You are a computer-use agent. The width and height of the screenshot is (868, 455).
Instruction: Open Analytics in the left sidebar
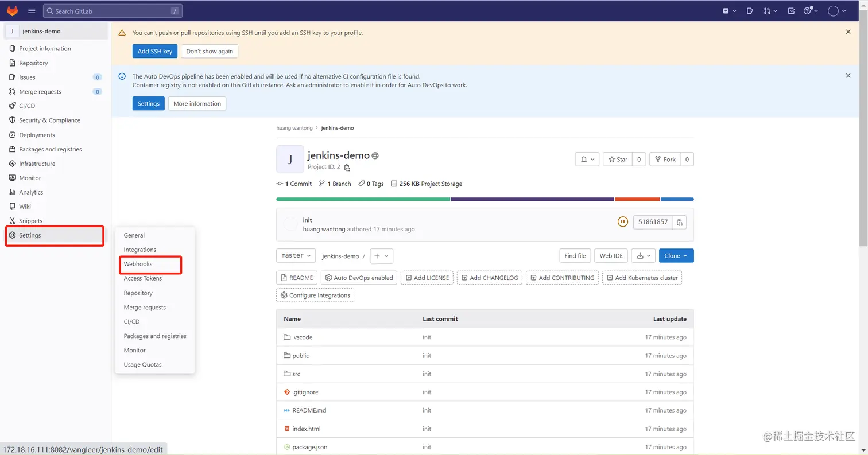(x=56, y=192)
